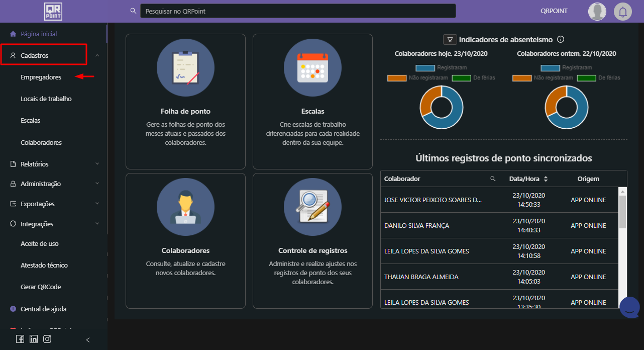This screenshot has height=350, width=644.
Task: Open the Instagram icon in sidebar footer
Action: pyautogui.click(x=47, y=339)
